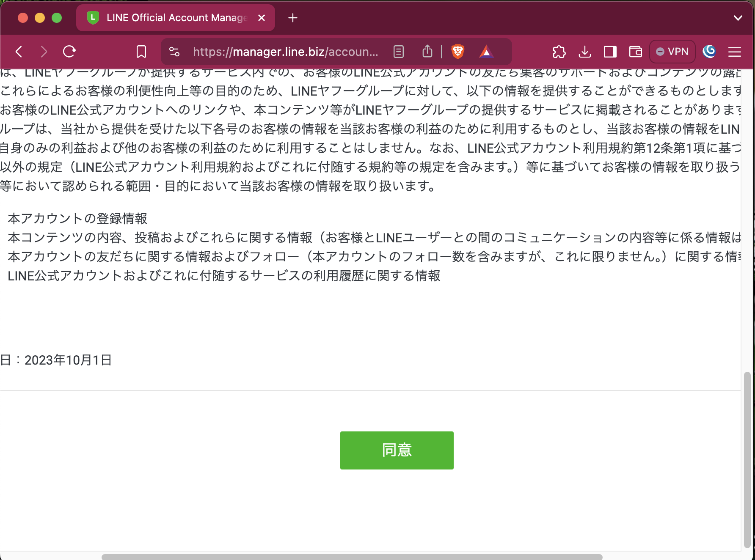Open the extensions puzzle icon
Viewport: 755px width, 560px height.
tap(559, 52)
